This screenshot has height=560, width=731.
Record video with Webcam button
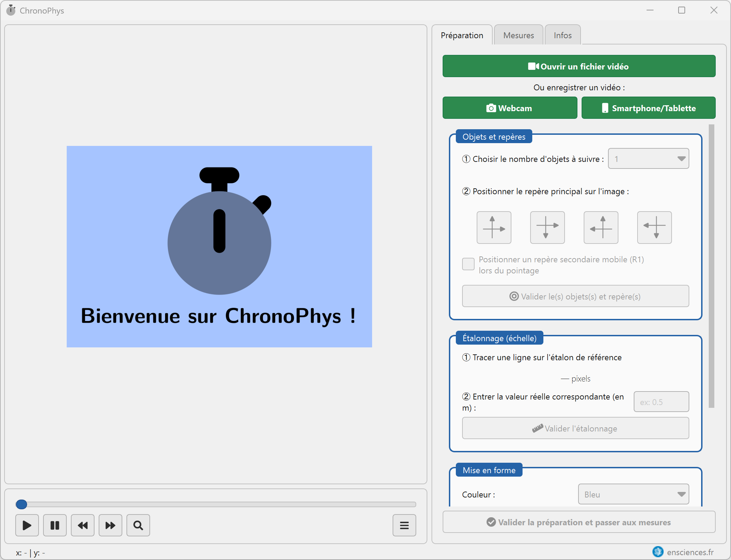pyautogui.click(x=509, y=108)
